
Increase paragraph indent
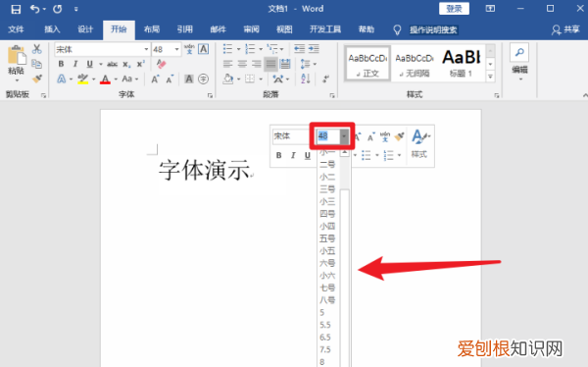(314, 49)
